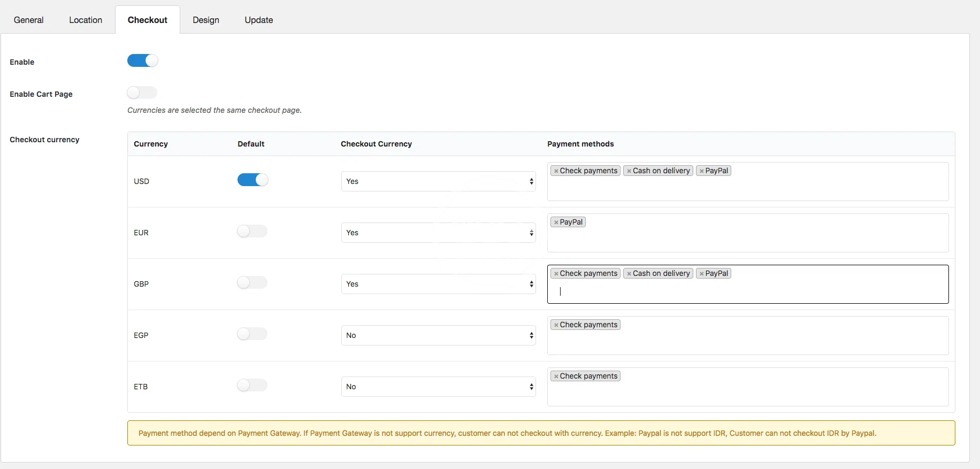
Task: Open the Design tab
Action: 206,20
